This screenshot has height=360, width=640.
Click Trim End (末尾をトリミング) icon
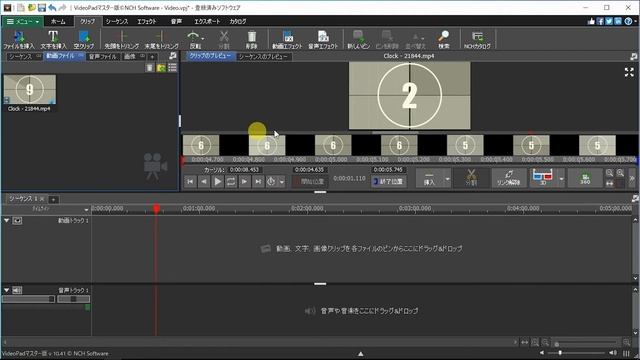tap(162, 40)
